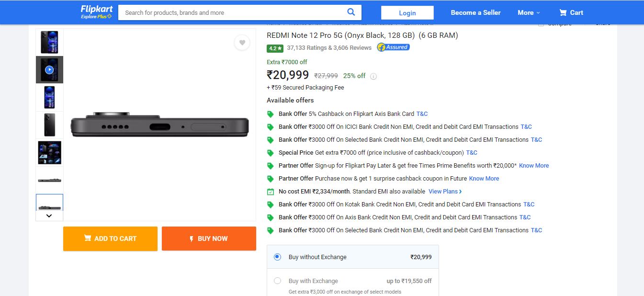The image size is (644, 296).
Task: Click the Extra ₹7000 off text
Action: (287, 62)
